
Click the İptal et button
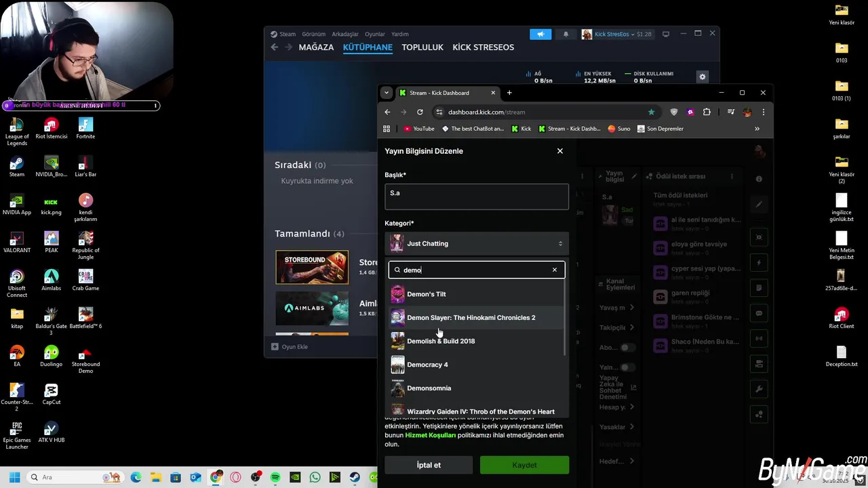coord(429,465)
